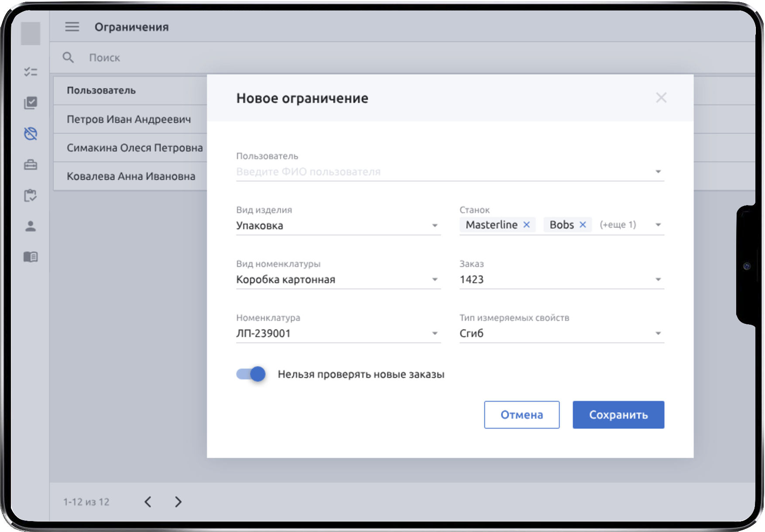Viewport: 765px width, 532px height.
Task: Go to next page of results
Action: [x=178, y=502]
